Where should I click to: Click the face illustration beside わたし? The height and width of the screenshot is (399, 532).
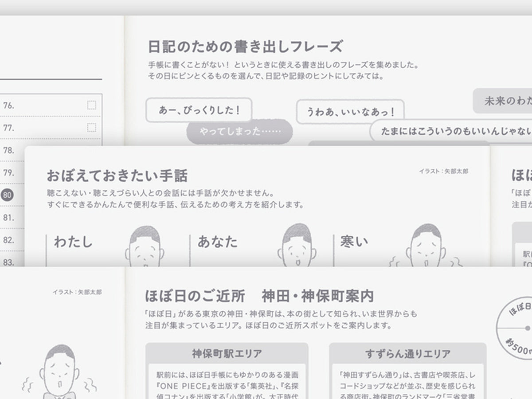(145, 246)
